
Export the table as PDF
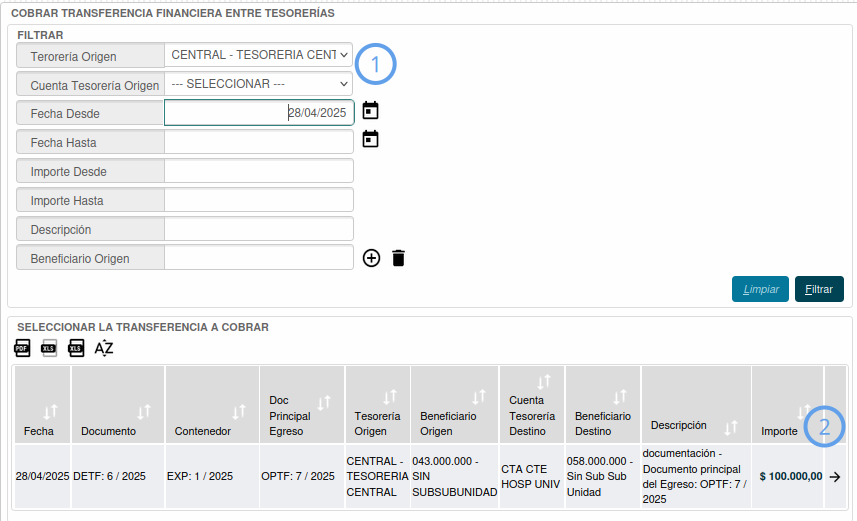pyautogui.click(x=22, y=348)
